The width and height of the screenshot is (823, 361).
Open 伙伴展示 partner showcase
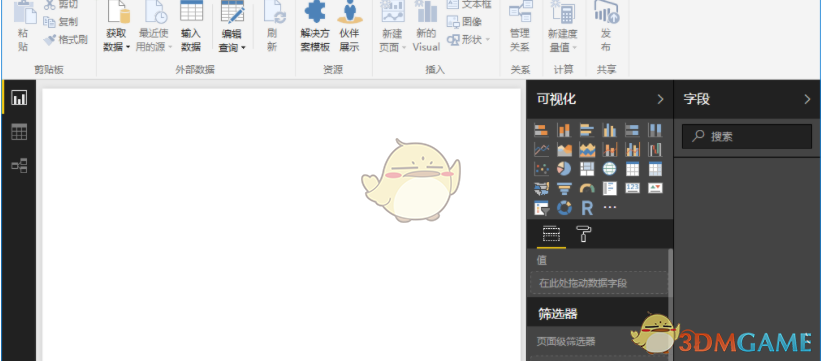[x=349, y=26]
